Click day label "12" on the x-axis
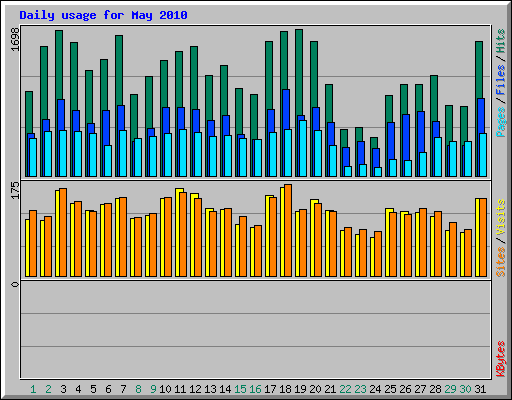Image resolution: width=512 pixels, height=400 pixels. pyautogui.click(x=195, y=389)
